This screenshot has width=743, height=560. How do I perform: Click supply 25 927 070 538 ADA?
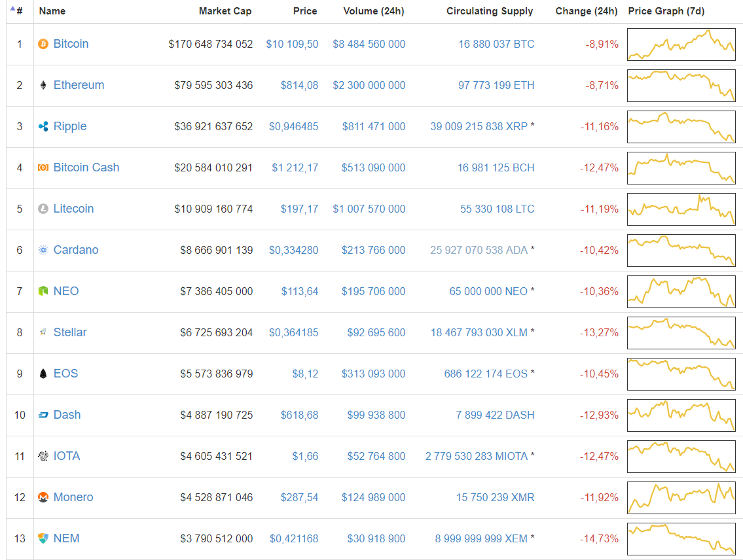[x=479, y=251]
